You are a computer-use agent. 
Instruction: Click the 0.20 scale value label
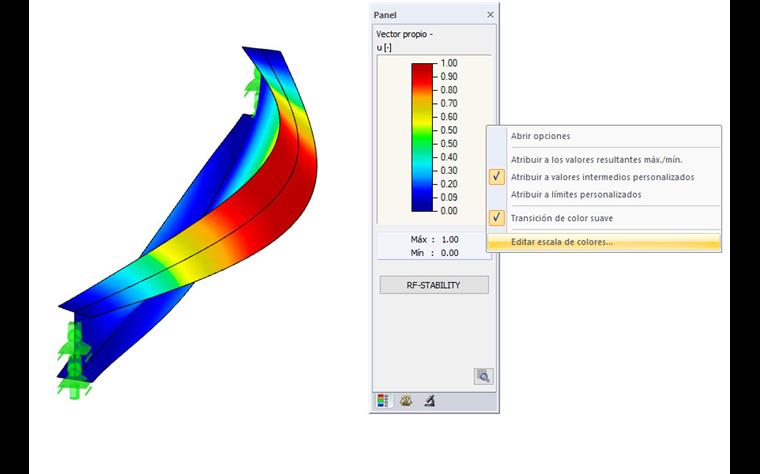pyautogui.click(x=449, y=184)
